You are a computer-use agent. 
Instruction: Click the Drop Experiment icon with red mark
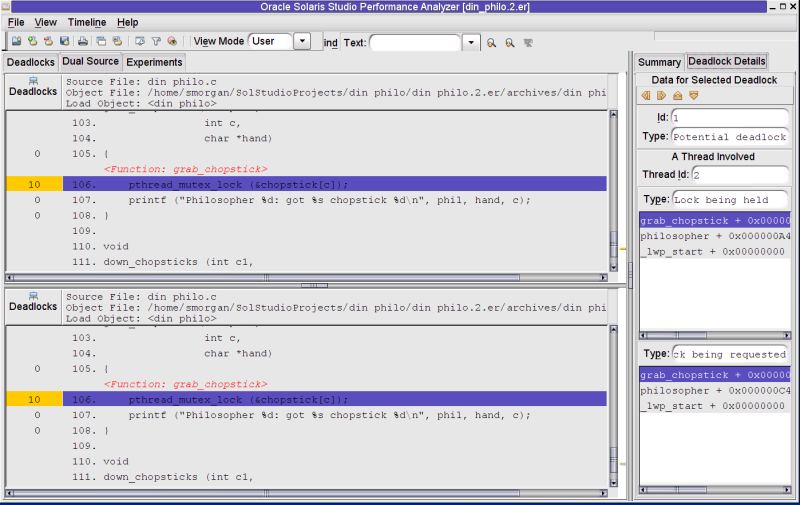click(x=48, y=41)
